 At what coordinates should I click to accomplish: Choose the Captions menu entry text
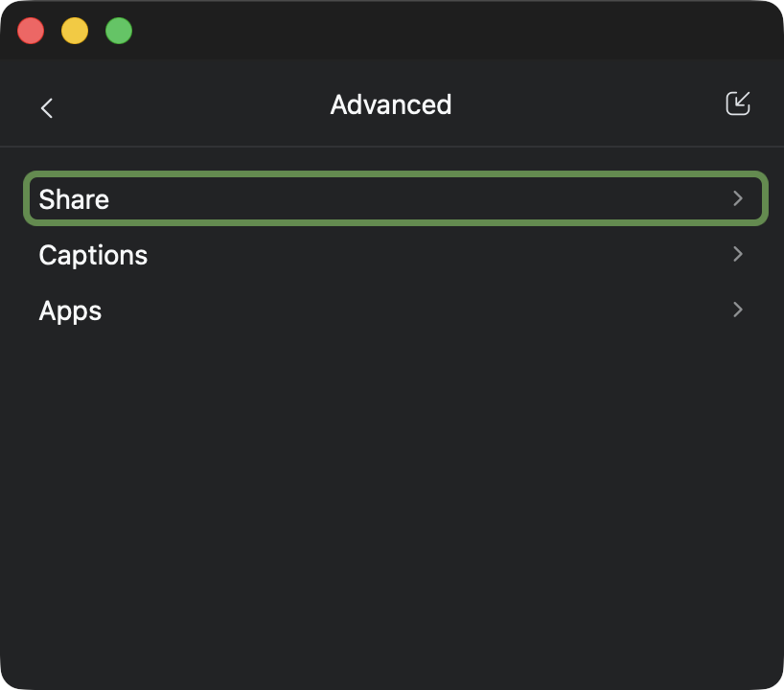click(x=93, y=255)
